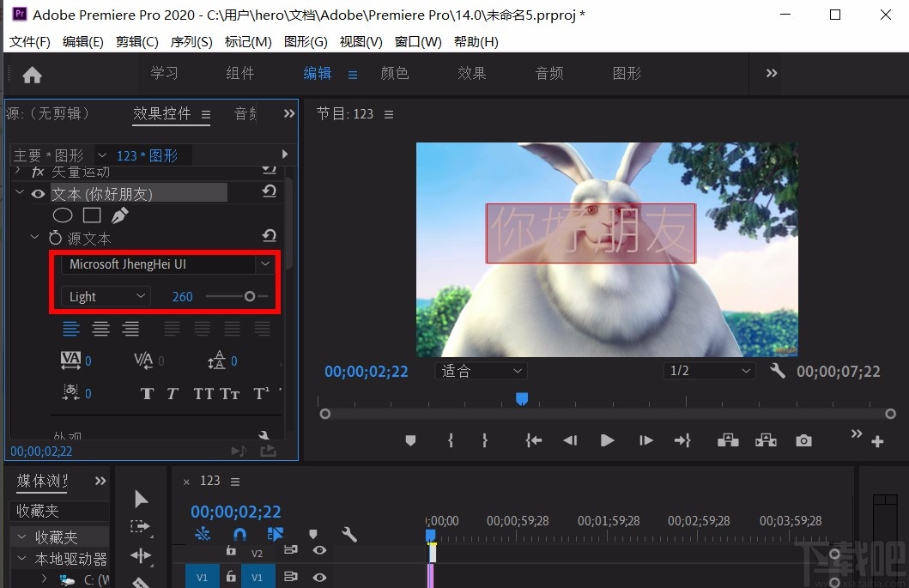Select the rectangle mask tool
The width and height of the screenshot is (909, 588).
[x=92, y=215]
